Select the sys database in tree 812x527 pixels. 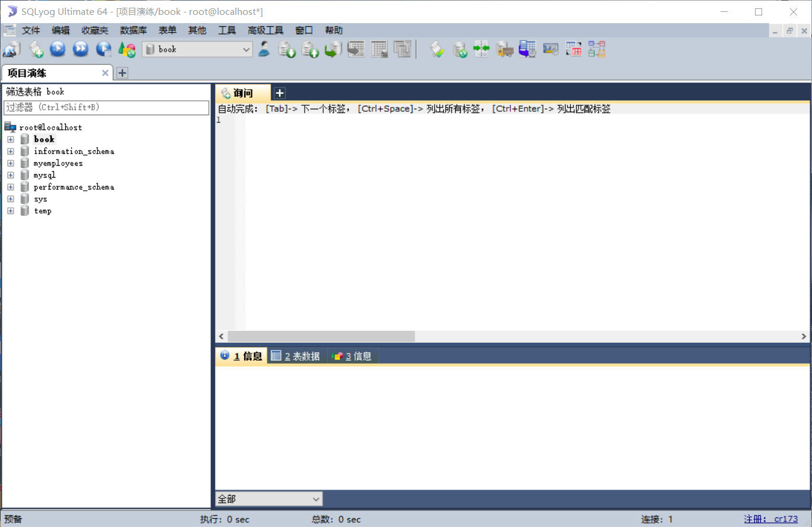40,198
